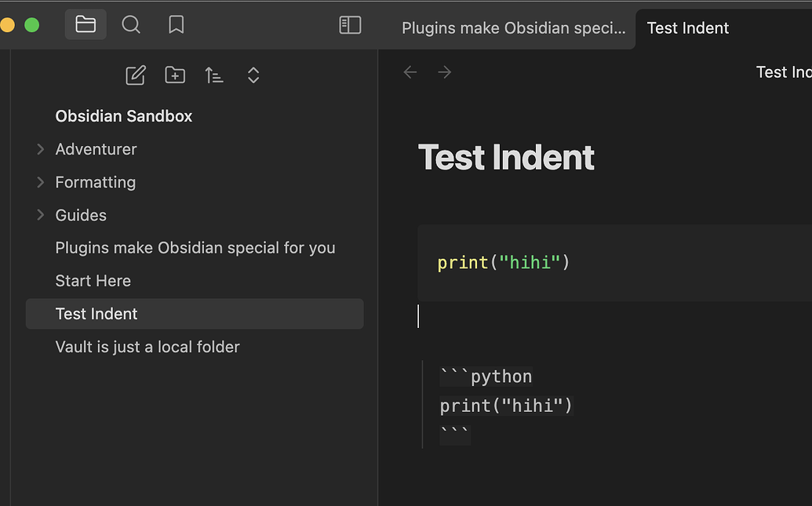Click inside the python code block
The width and height of the screenshot is (812, 506).
[x=502, y=262]
